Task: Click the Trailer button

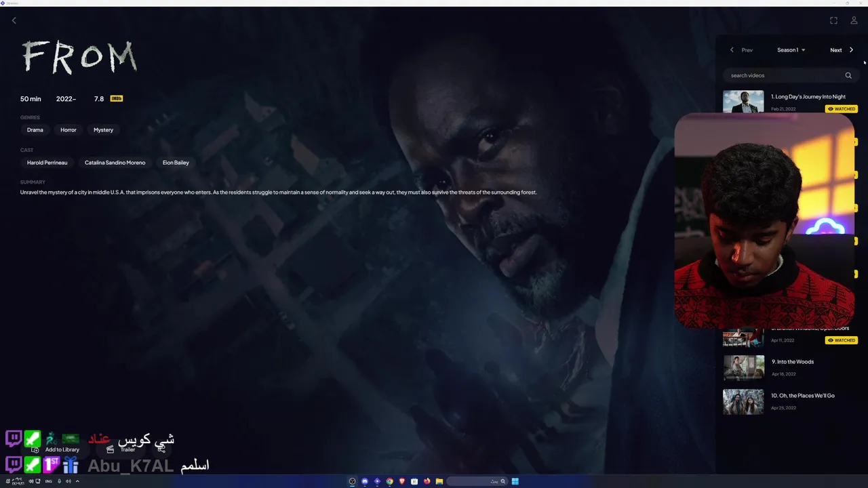Action: pos(121,449)
